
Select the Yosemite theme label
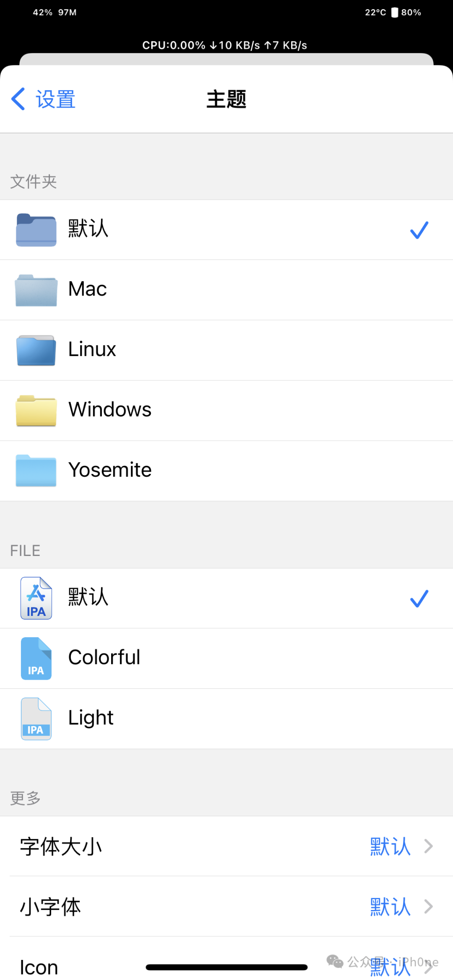click(110, 470)
